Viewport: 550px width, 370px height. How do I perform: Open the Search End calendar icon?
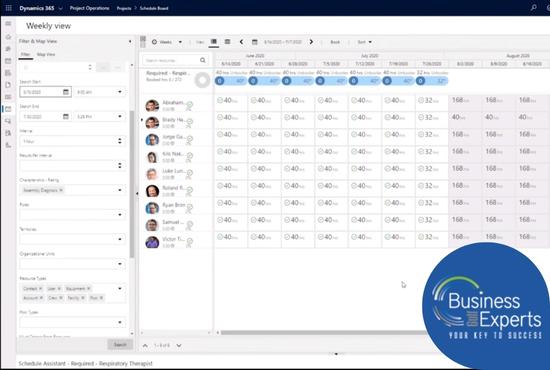point(66,116)
